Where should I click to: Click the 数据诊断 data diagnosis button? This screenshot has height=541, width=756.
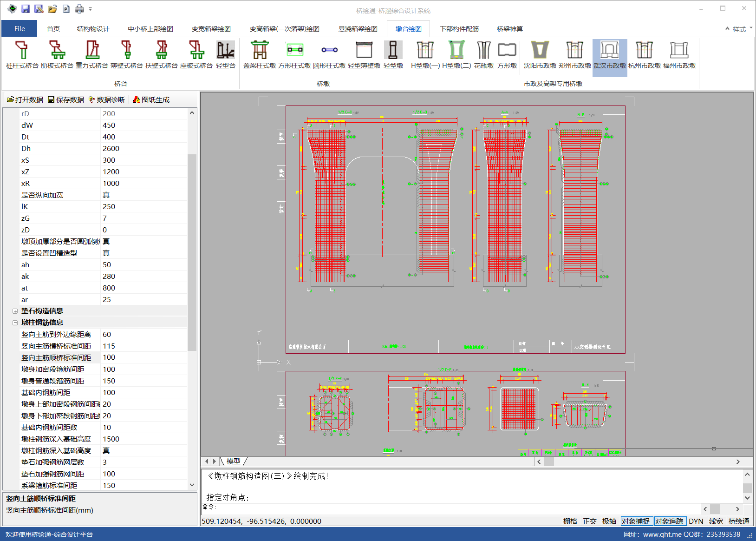(107, 99)
